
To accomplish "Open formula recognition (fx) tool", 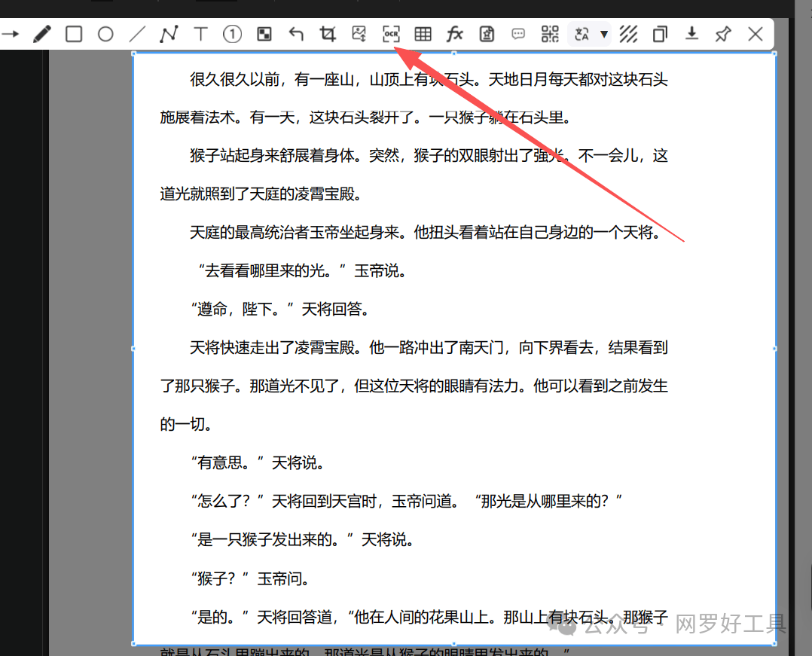I will coord(455,34).
